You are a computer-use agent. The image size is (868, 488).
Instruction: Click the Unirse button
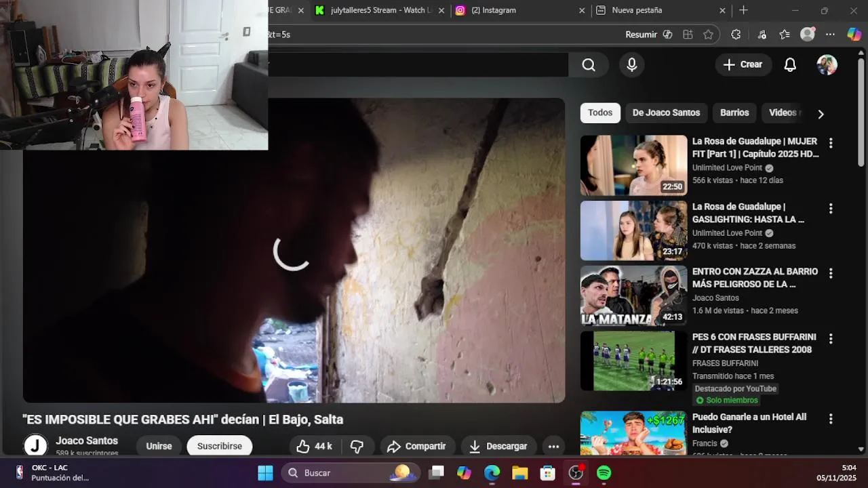click(159, 446)
